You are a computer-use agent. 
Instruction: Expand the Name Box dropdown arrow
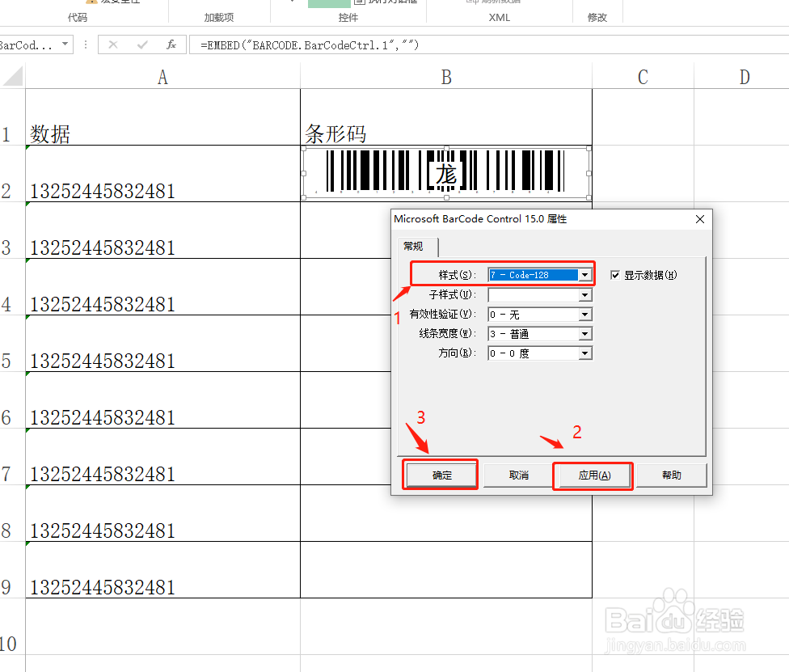(x=65, y=44)
